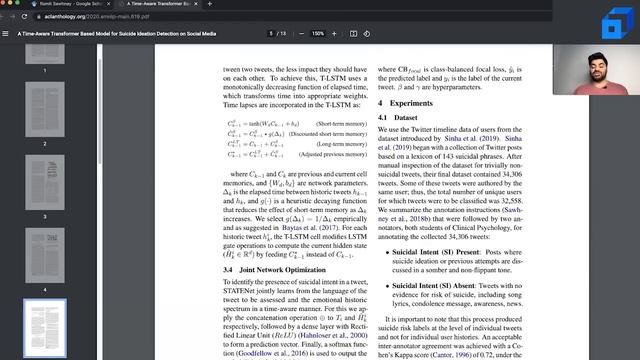
Task: Open a new browser tab with plus
Action: (x=210, y=4)
